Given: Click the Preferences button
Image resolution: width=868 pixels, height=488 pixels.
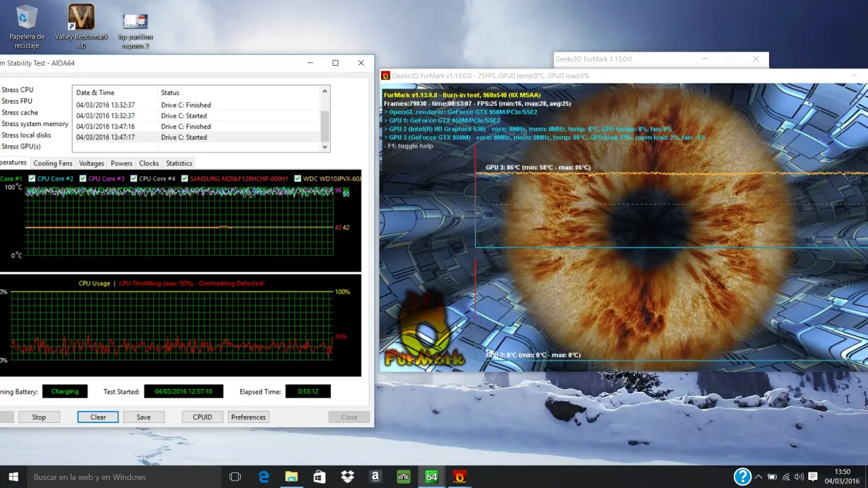Looking at the screenshot, I should [x=248, y=417].
